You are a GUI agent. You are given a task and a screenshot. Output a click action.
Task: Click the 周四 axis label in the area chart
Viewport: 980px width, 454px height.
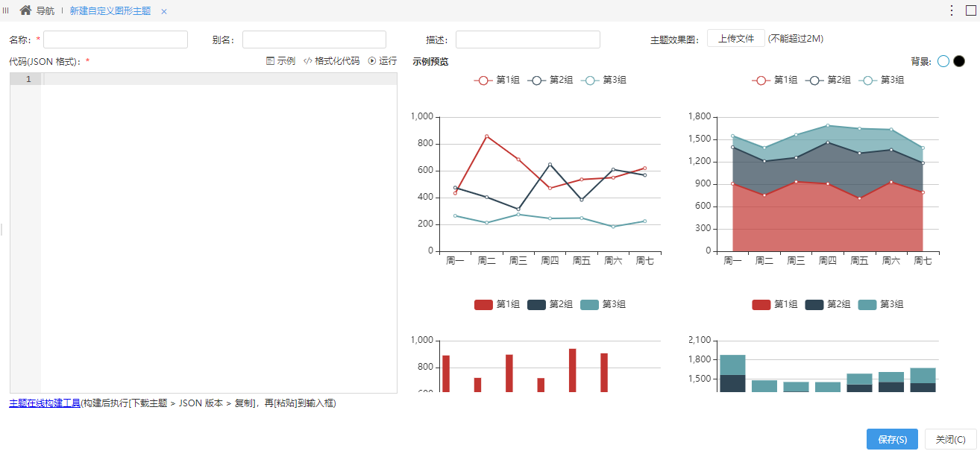tap(828, 261)
